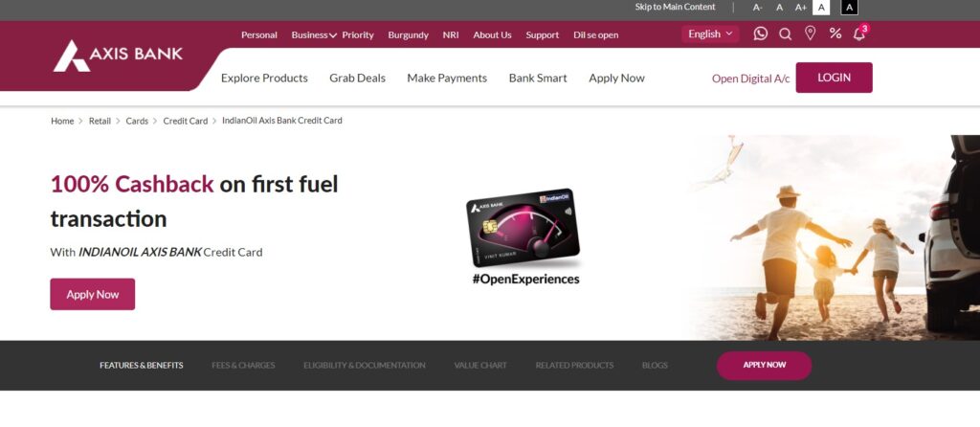This screenshot has height=427, width=980.
Task: Switch to black high-contrast theme
Action: click(850, 8)
